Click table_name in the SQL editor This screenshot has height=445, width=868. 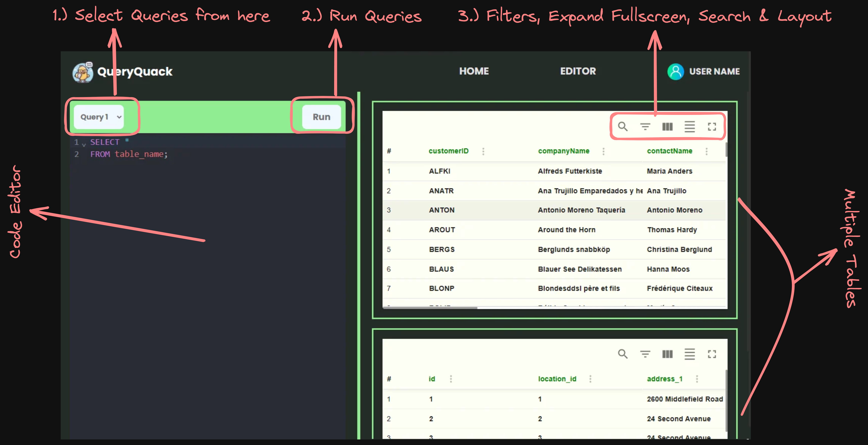pos(139,154)
